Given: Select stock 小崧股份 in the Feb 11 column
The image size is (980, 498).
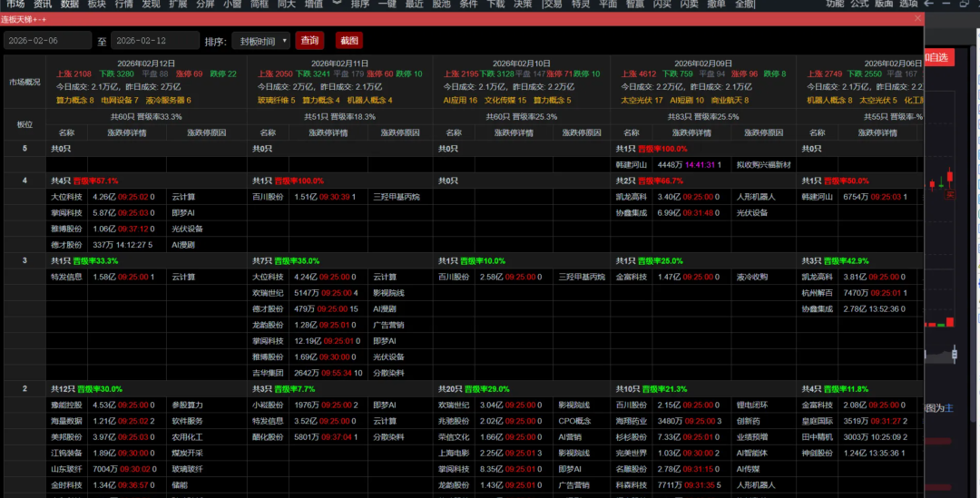Looking at the screenshot, I should pos(268,405).
